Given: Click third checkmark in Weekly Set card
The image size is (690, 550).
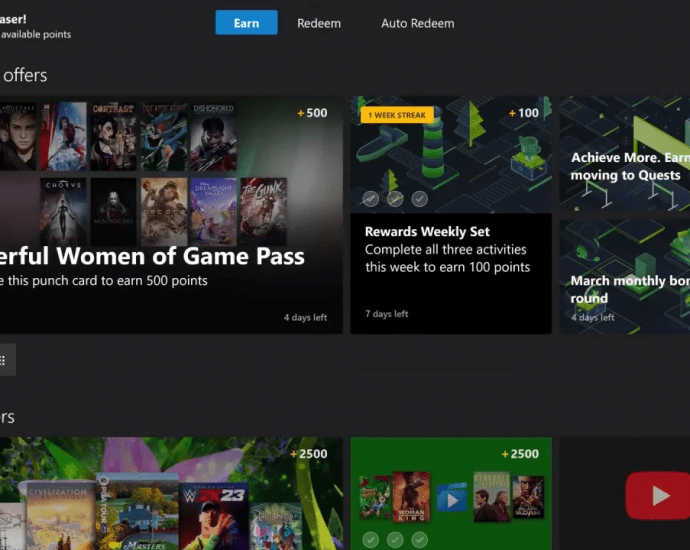Looking at the screenshot, I should (x=419, y=199).
